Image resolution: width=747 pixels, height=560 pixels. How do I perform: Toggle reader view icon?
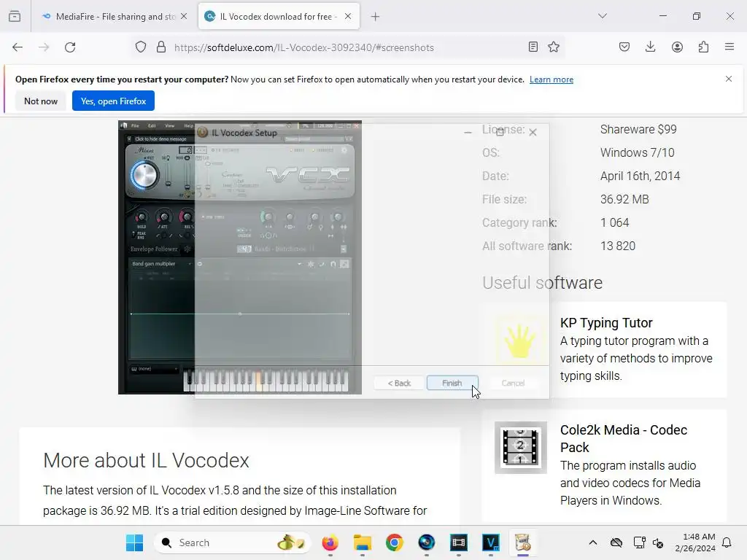coord(533,47)
